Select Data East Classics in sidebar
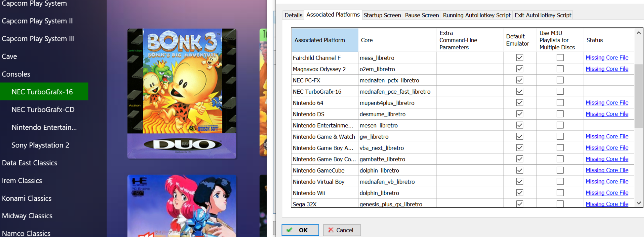Image resolution: width=644 pixels, height=237 pixels. click(x=29, y=163)
